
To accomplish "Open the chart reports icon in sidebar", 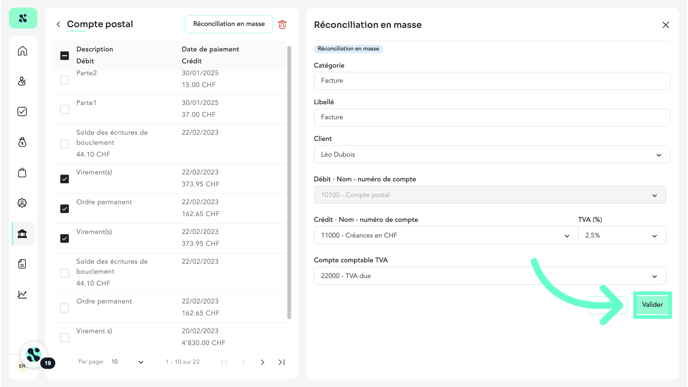I will pyautogui.click(x=22, y=294).
